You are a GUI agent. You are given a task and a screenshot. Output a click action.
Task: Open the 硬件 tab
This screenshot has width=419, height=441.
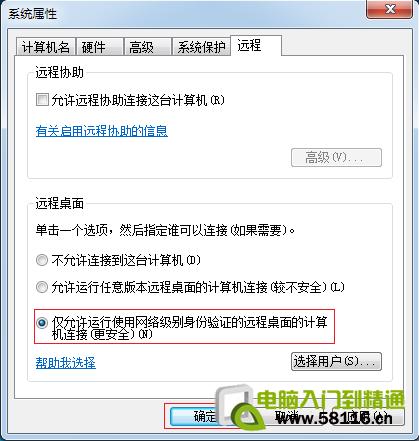click(x=99, y=47)
